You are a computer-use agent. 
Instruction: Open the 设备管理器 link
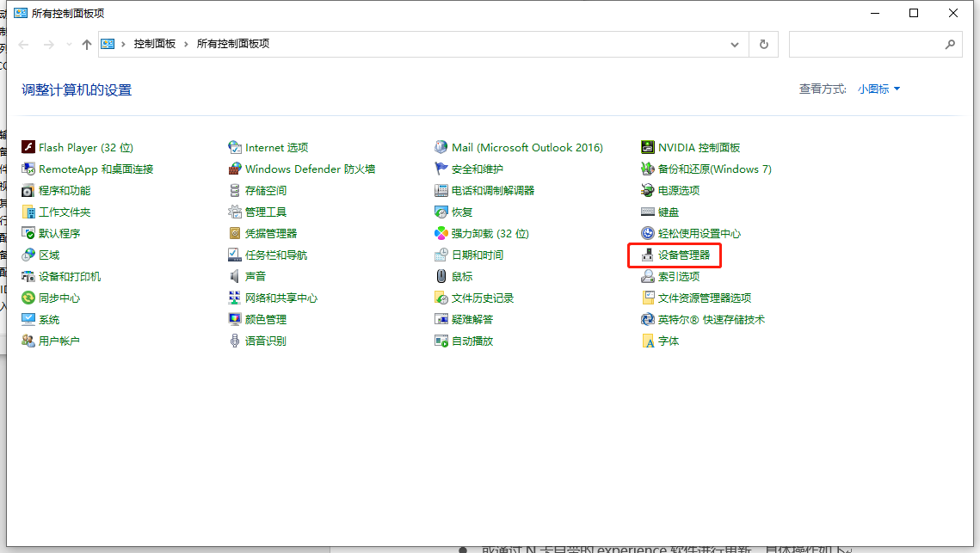click(x=684, y=255)
